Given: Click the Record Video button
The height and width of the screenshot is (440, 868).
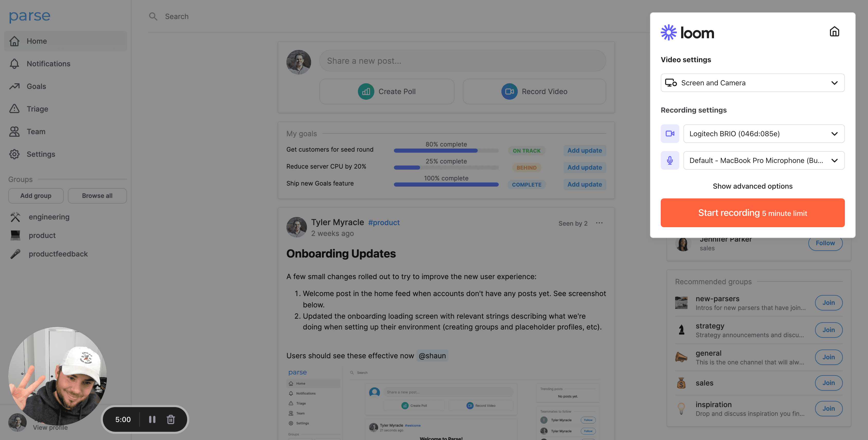Looking at the screenshot, I should click(534, 91).
